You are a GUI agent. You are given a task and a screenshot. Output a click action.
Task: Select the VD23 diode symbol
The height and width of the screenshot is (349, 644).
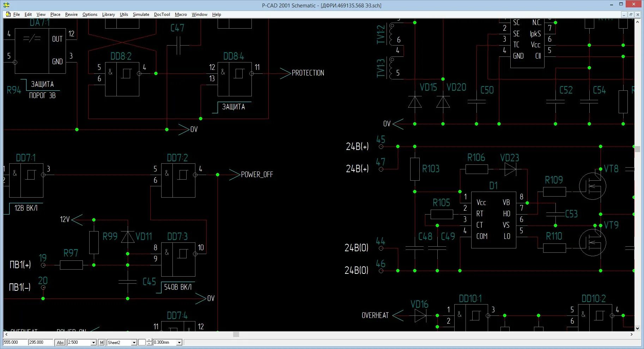(510, 169)
